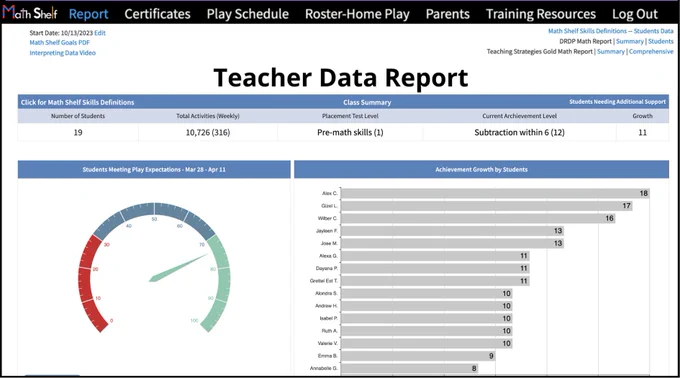Click the 'Number of Students' column header

[78, 116]
